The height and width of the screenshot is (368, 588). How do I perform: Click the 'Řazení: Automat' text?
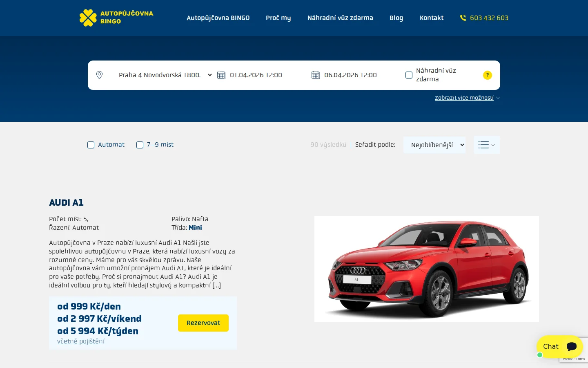pos(74,227)
